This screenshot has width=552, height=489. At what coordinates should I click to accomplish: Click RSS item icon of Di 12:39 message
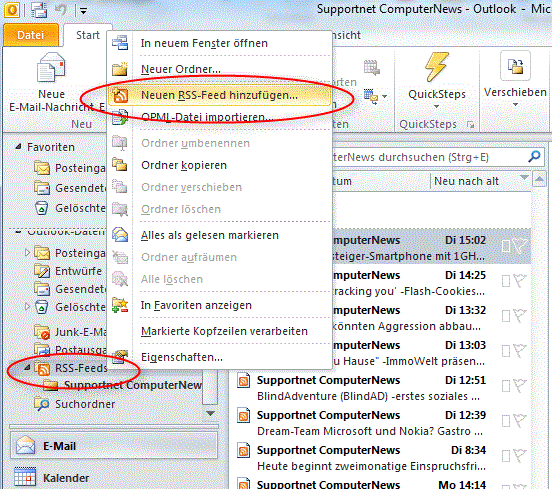point(244,415)
